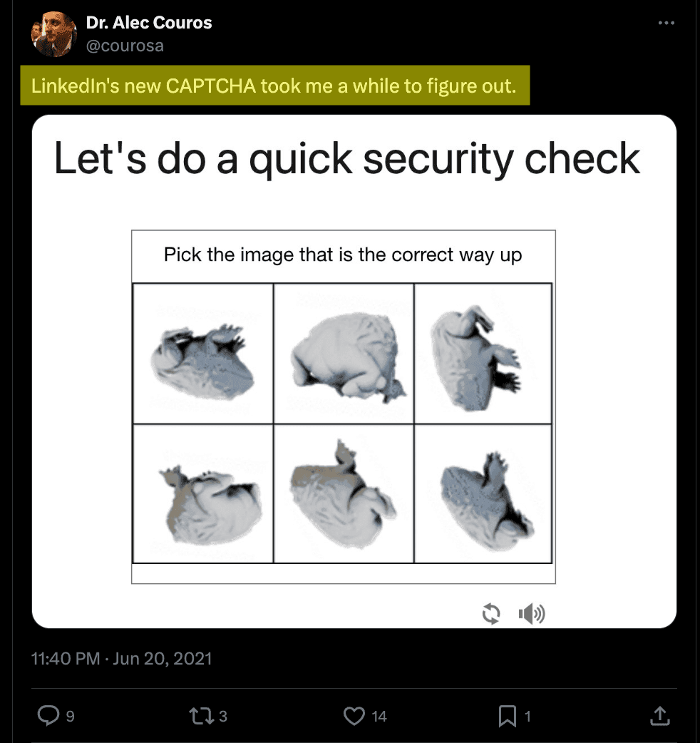Screen dimensions: 700x743
Task: Click the 'Dr. Alec Couros' display name
Action: 148,22
